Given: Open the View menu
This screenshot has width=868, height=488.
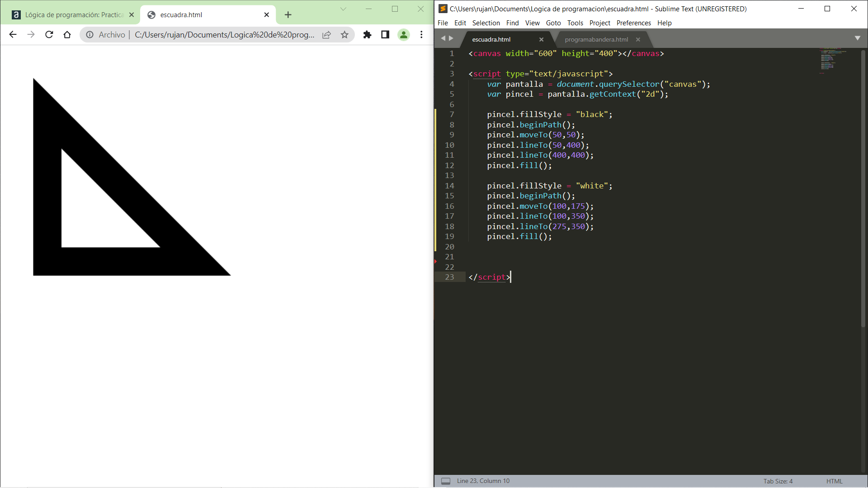Looking at the screenshot, I should 532,23.
